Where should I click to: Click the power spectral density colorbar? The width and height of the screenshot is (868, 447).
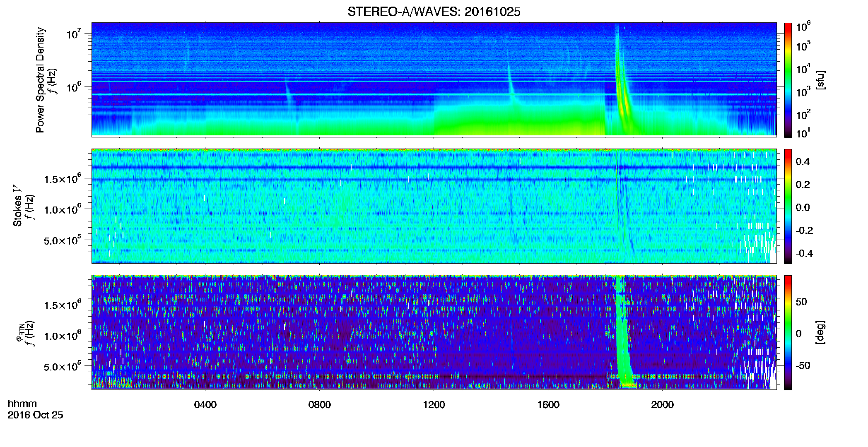tap(788, 80)
